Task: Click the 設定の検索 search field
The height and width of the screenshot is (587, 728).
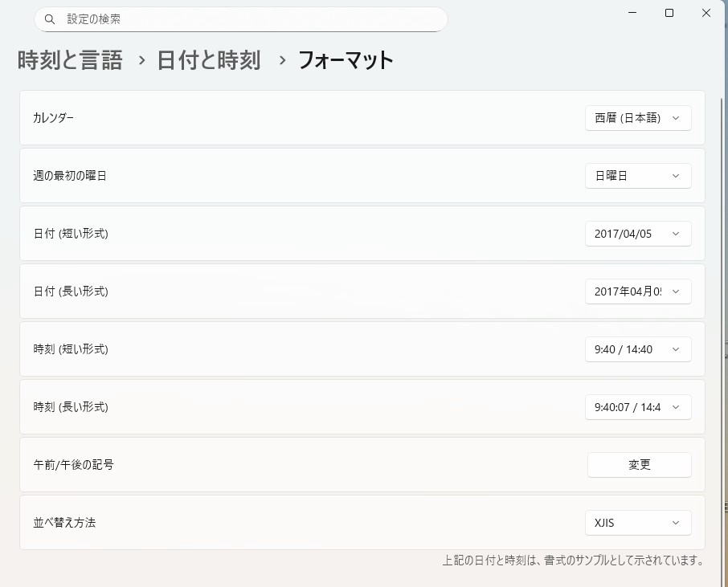Action: coord(241,19)
